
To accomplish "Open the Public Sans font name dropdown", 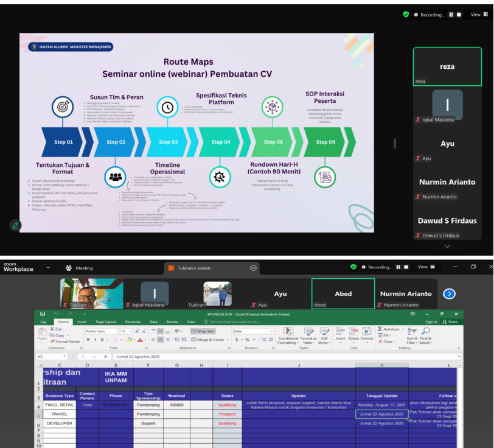I will tap(117, 331).
